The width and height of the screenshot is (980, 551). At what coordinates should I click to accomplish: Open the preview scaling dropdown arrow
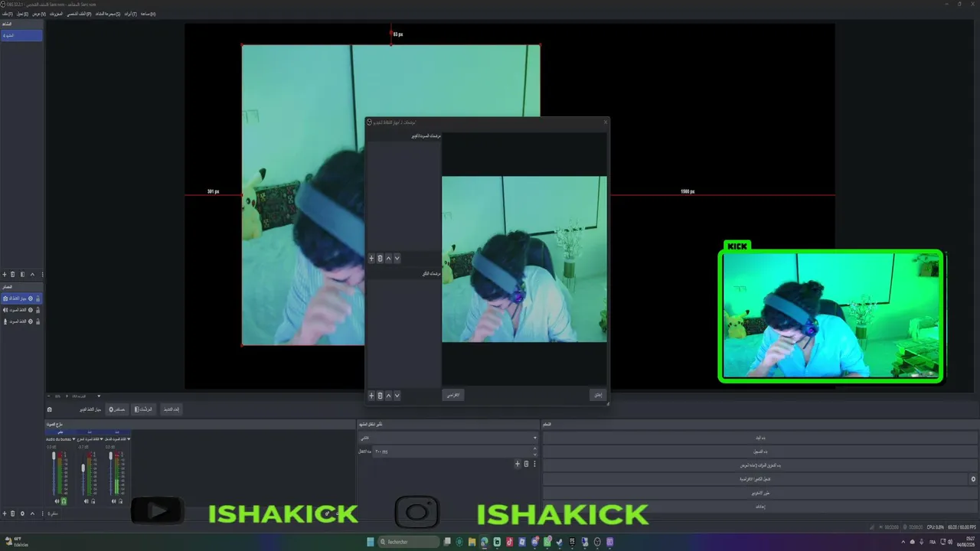coord(99,396)
